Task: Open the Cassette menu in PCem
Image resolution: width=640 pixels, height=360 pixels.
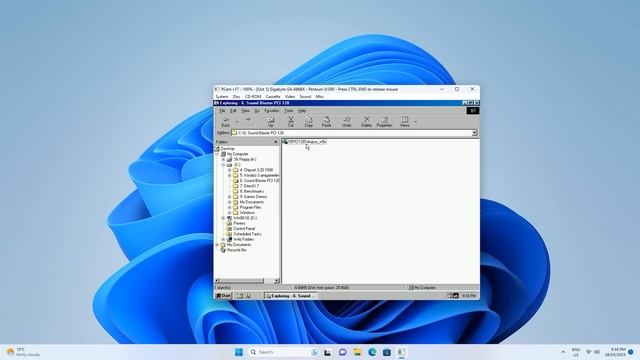Action: (x=273, y=97)
